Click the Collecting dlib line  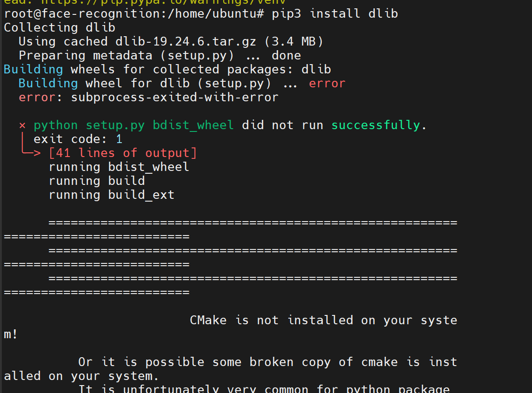(x=60, y=27)
